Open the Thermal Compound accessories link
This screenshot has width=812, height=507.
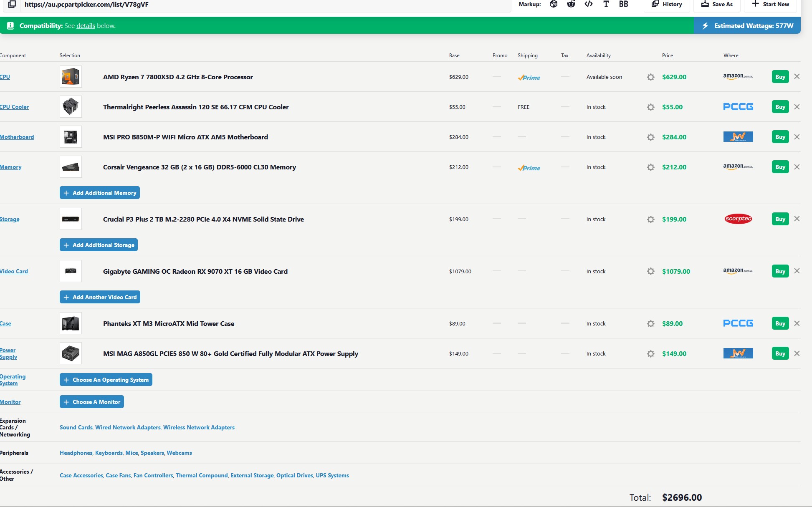(x=202, y=475)
